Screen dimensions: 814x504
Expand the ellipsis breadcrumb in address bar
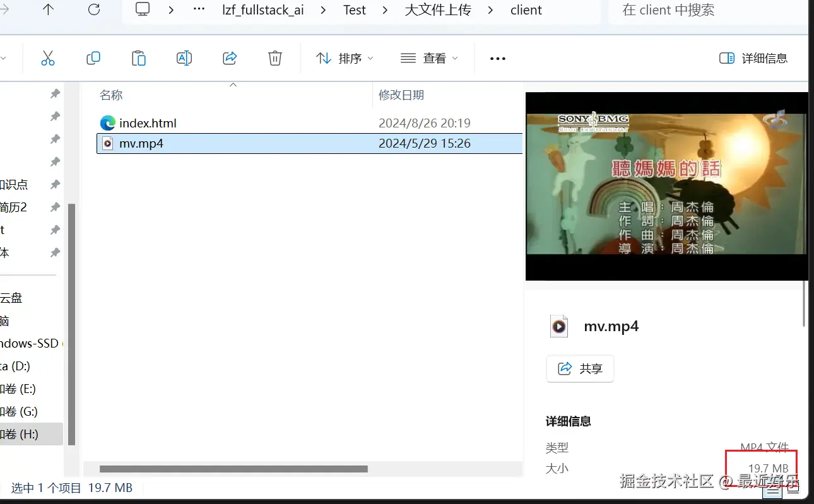point(199,10)
